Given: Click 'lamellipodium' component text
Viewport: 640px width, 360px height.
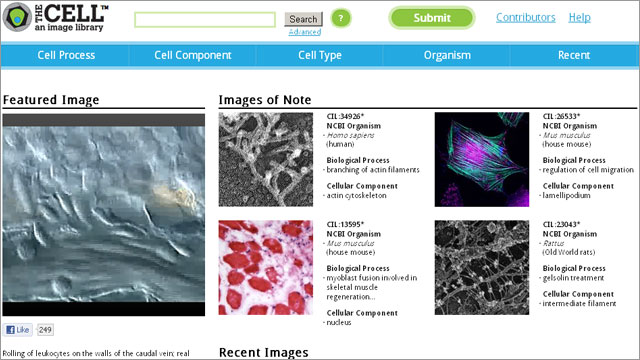Looking at the screenshot, I should (x=567, y=196).
